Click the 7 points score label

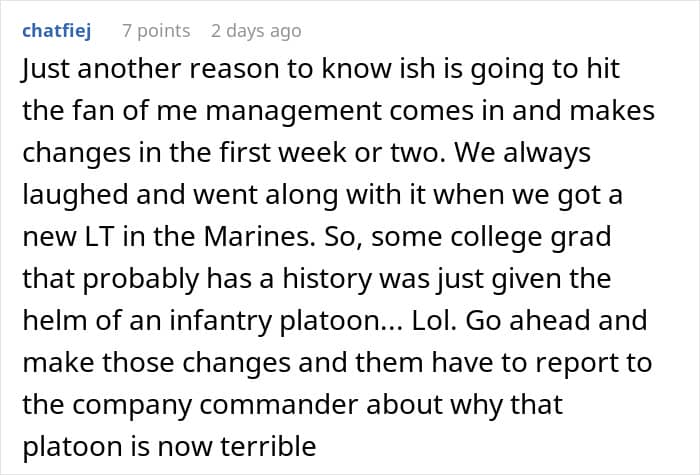[156, 31]
